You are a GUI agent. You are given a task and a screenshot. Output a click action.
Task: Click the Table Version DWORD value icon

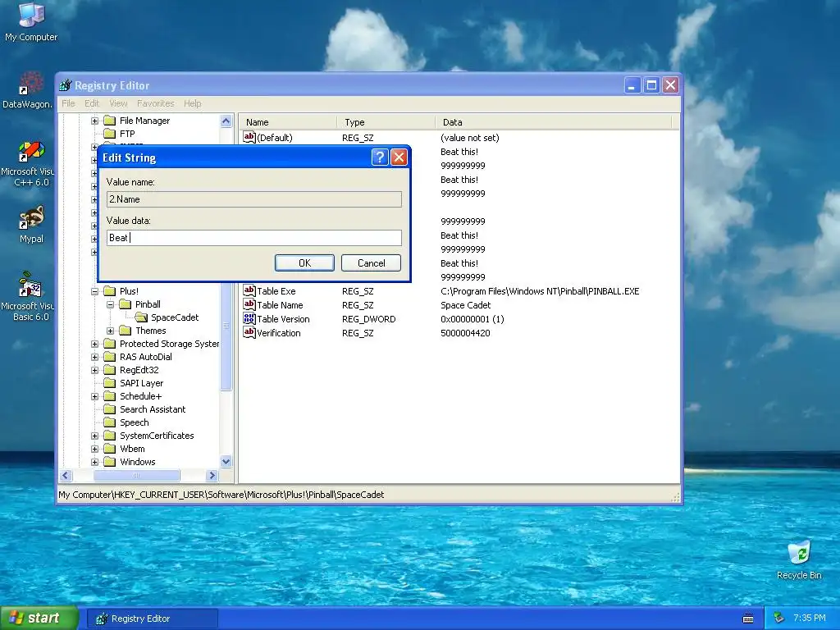point(249,318)
